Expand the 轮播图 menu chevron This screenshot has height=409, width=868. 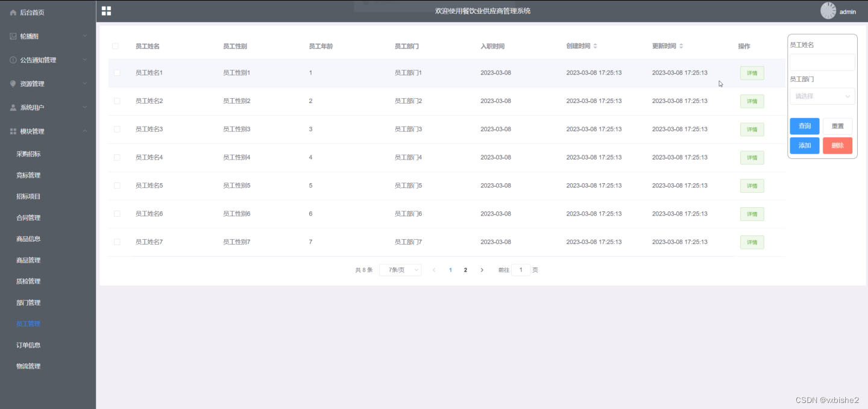click(85, 36)
